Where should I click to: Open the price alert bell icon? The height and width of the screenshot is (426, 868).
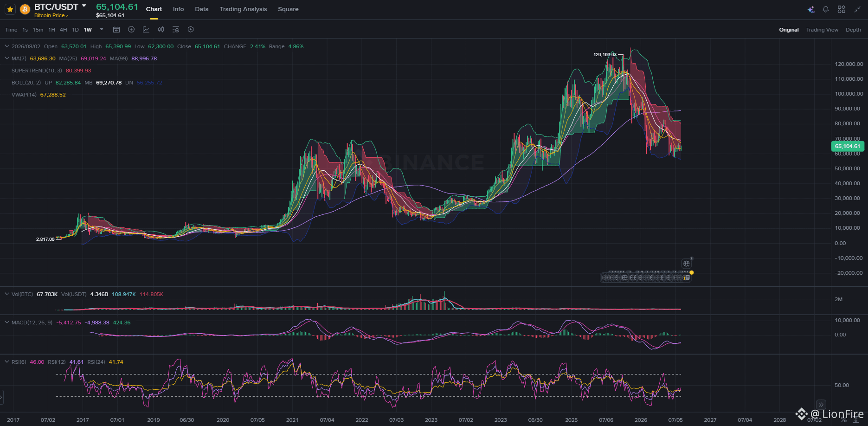(826, 9)
